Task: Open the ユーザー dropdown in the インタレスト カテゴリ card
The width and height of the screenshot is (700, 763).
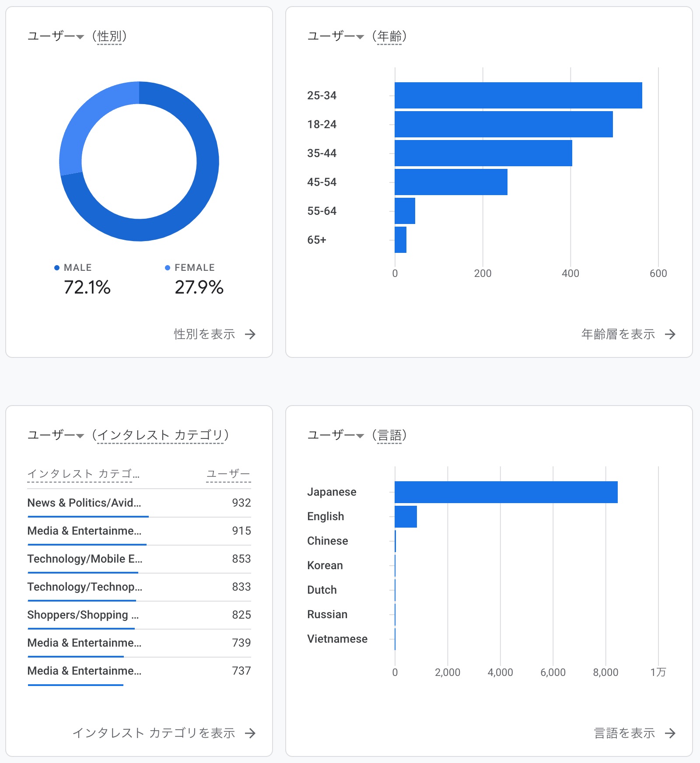Action: pos(56,435)
